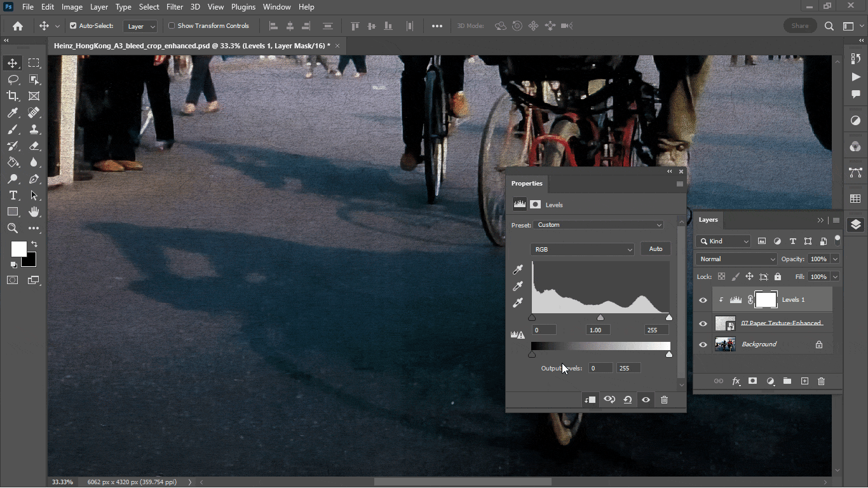Open the Preset dropdown in Levels
This screenshot has width=868, height=488.
pyautogui.click(x=599, y=225)
